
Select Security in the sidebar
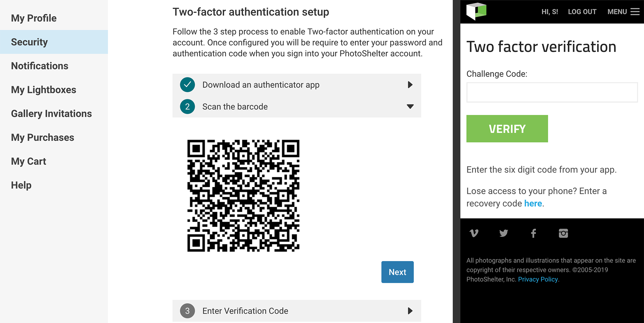29,42
